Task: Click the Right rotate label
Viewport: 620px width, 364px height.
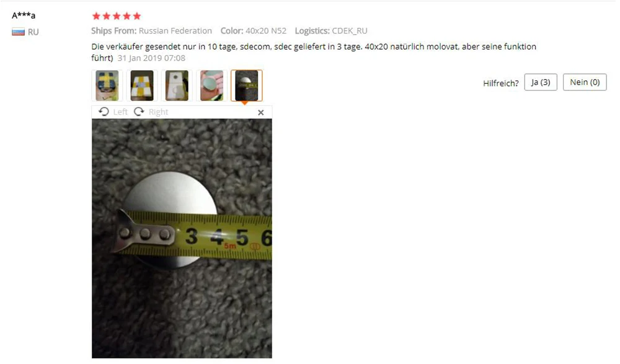Action: (x=159, y=112)
